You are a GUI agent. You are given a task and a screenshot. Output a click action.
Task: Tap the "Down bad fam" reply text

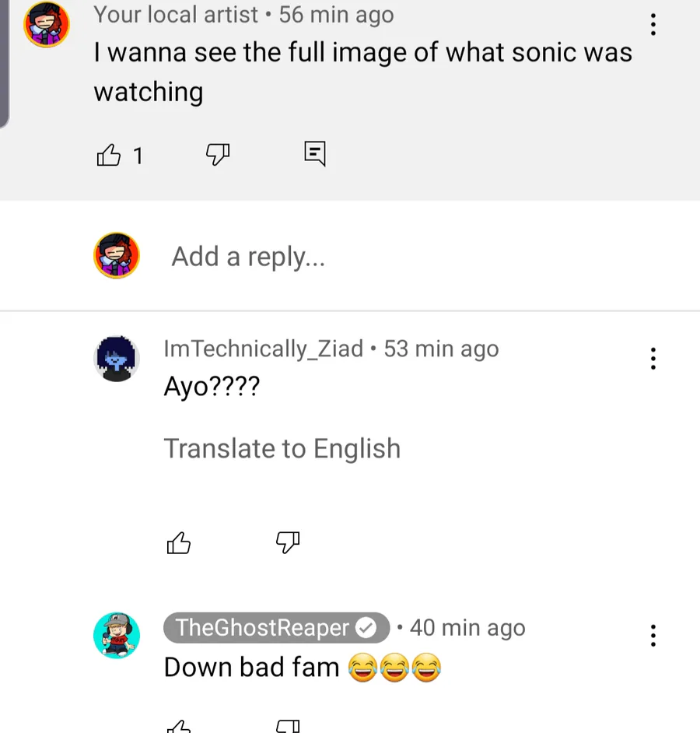[x=251, y=667]
